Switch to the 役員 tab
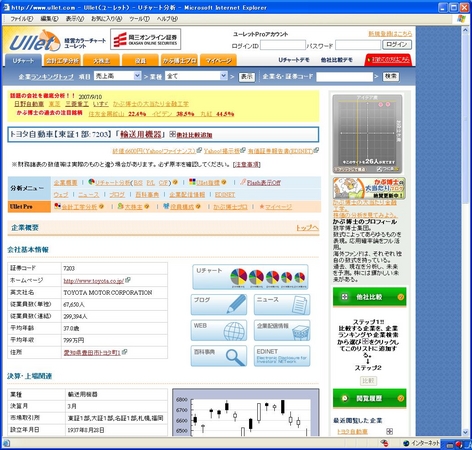Image resolution: width=472 pixels, height=450 pixels. coord(140,61)
